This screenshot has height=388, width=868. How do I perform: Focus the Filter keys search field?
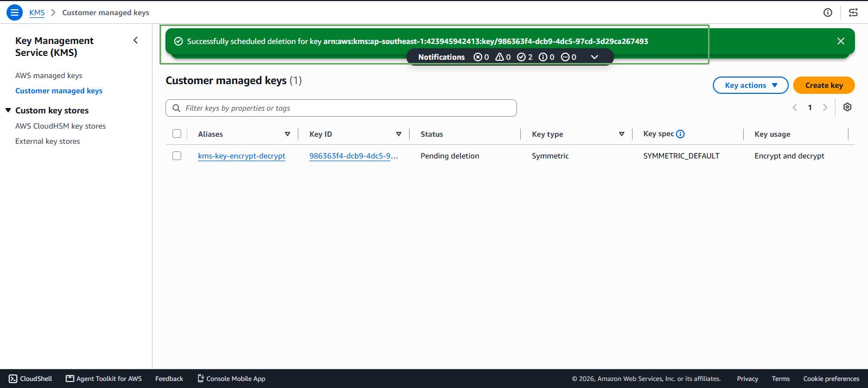[341, 108]
